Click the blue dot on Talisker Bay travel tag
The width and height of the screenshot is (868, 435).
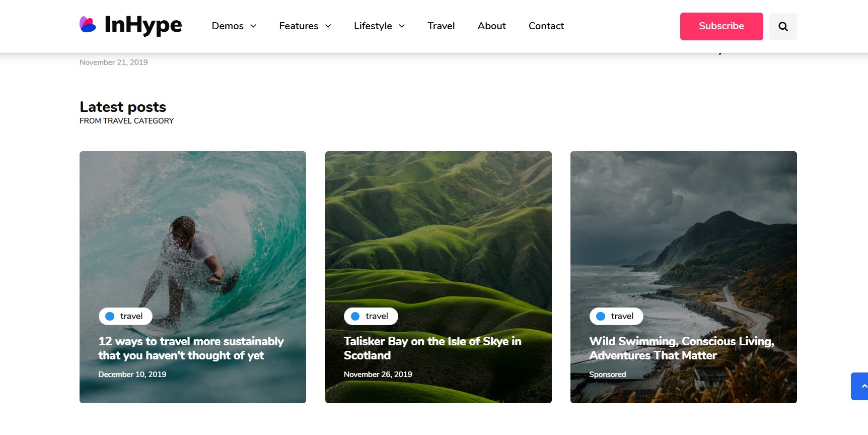point(355,316)
